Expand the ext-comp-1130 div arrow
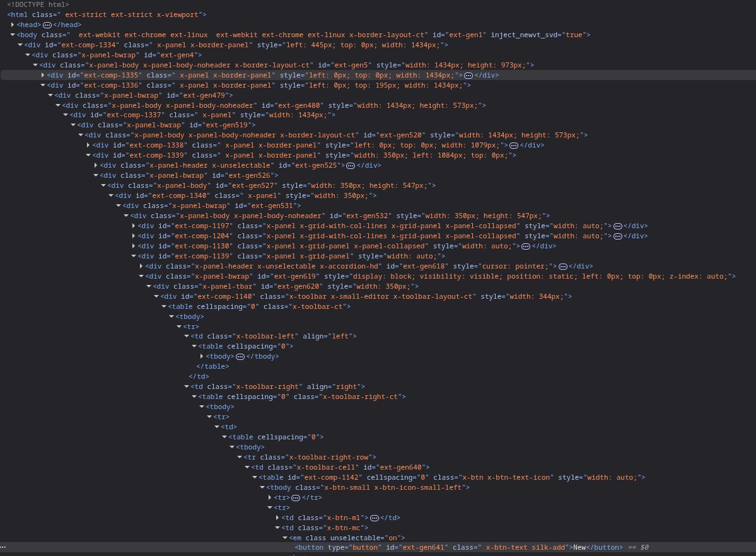This screenshot has width=756, height=556. pos(134,246)
